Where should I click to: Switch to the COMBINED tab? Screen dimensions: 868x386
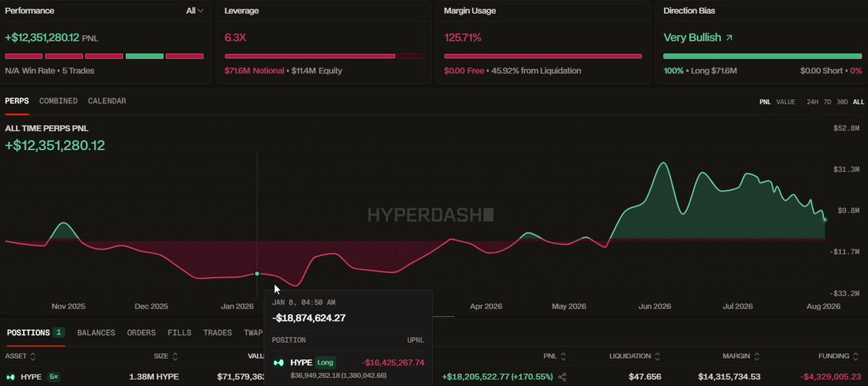click(58, 101)
